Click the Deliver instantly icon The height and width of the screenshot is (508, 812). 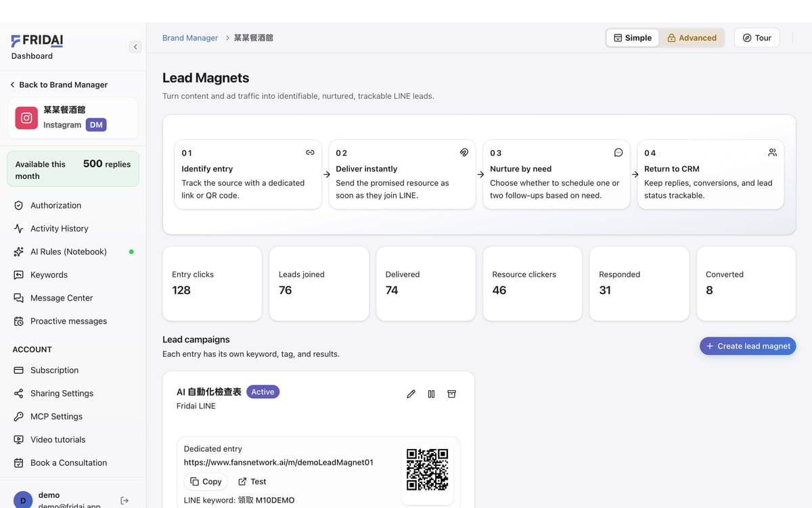tap(464, 152)
